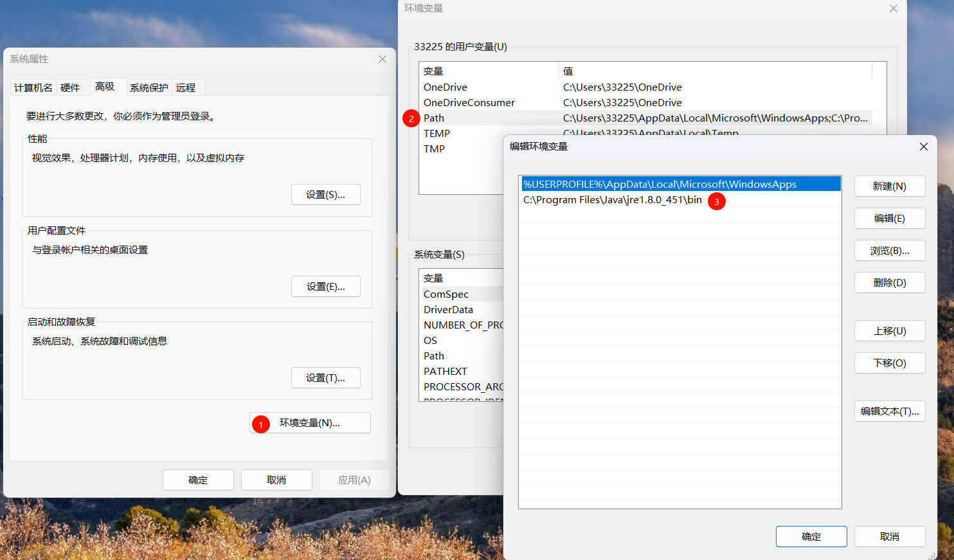
Task: Switch to the 计算机名 tab
Action: point(33,88)
